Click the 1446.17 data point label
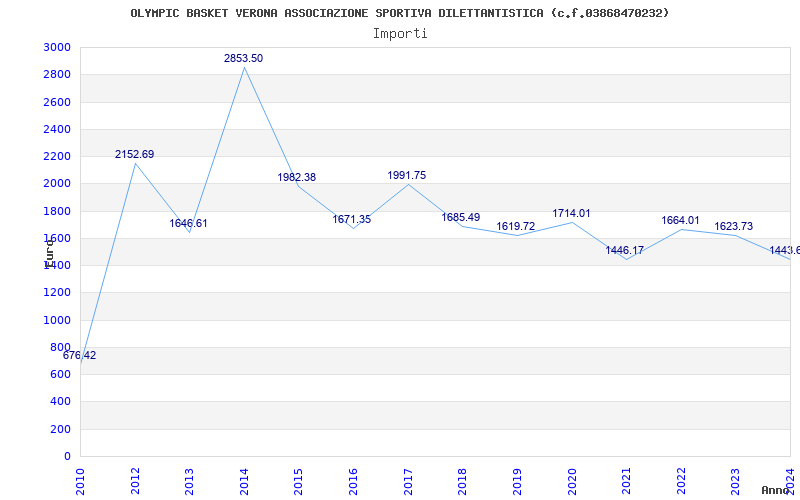 (624, 251)
